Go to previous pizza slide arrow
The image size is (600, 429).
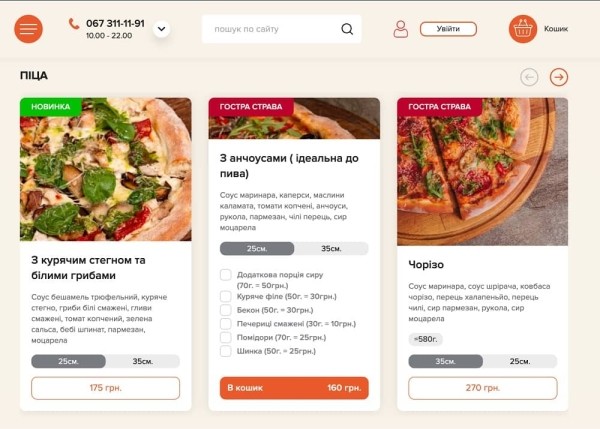(x=529, y=77)
